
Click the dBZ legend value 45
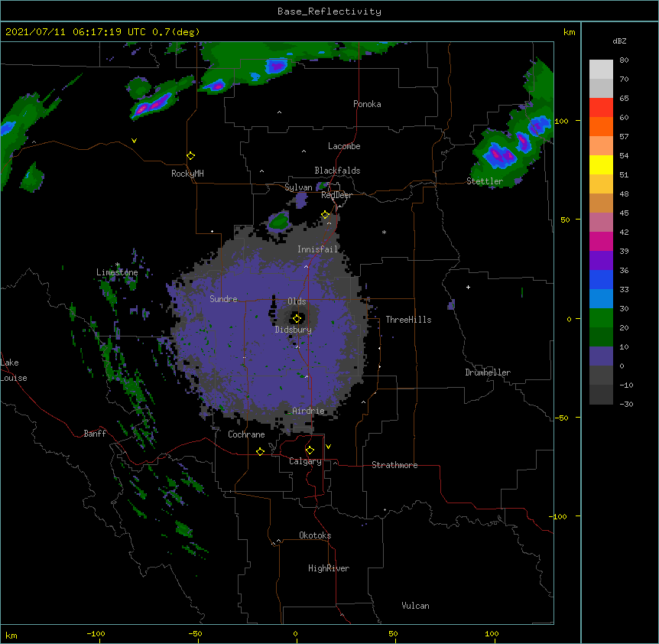click(x=624, y=213)
